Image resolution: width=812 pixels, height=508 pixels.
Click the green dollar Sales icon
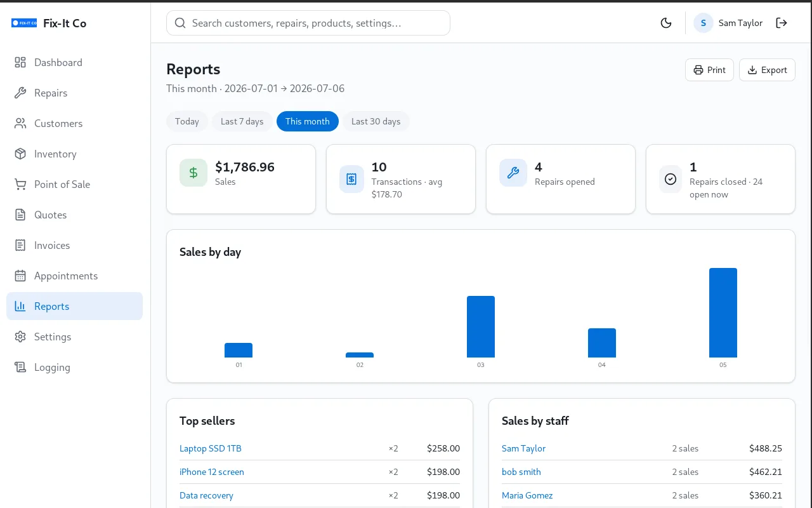(193, 173)
